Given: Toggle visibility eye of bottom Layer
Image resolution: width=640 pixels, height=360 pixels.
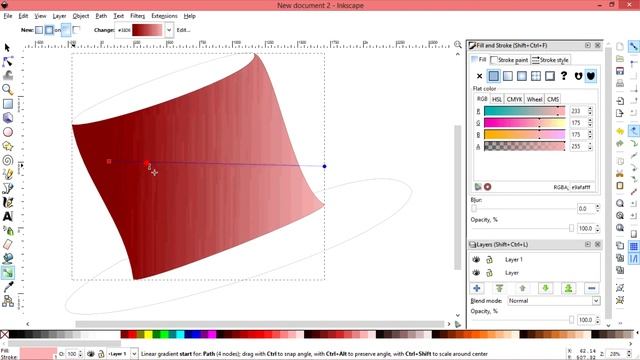Looking at the screenshot, I should pos(476,273).
